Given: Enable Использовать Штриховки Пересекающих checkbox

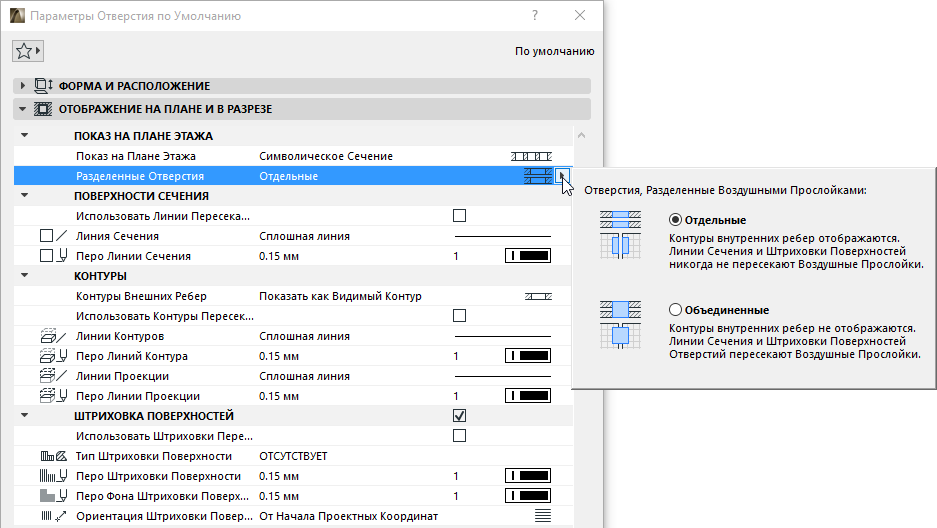Looking at the screenshot, I should pyautogui.click(x=459, y=435).
